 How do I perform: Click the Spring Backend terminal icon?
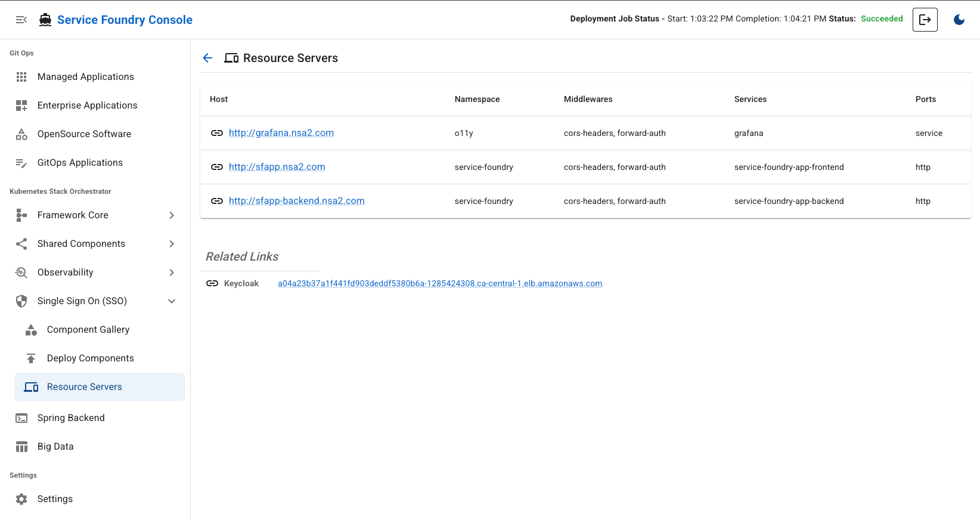click(21, 418)
